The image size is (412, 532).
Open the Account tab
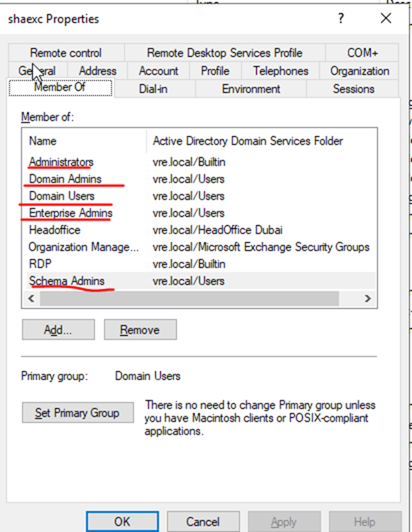pos(159,71)
